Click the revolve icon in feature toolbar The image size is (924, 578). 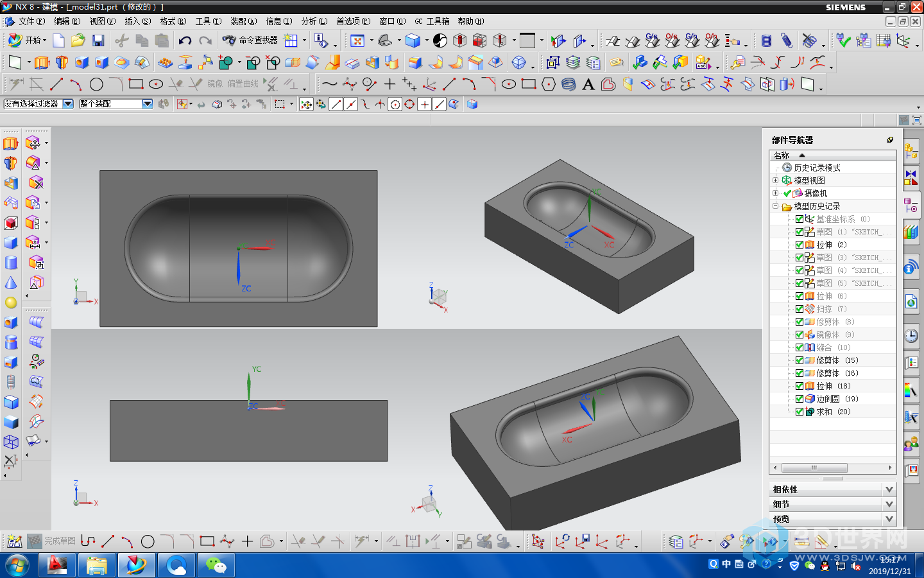click(x=62, y=63)
